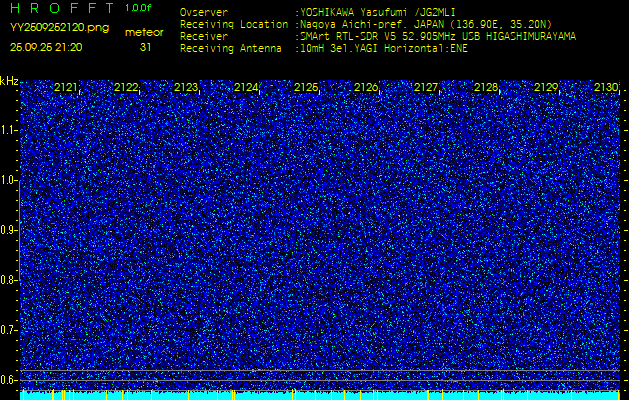Click the Receiving Location header label
The image size is (629, 400).
234,24
